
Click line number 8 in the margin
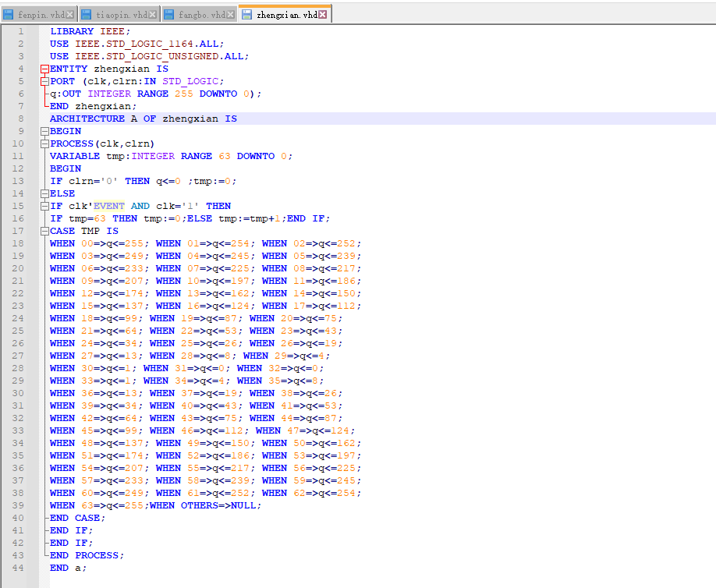pyautogui.click(x=20, y=119)
